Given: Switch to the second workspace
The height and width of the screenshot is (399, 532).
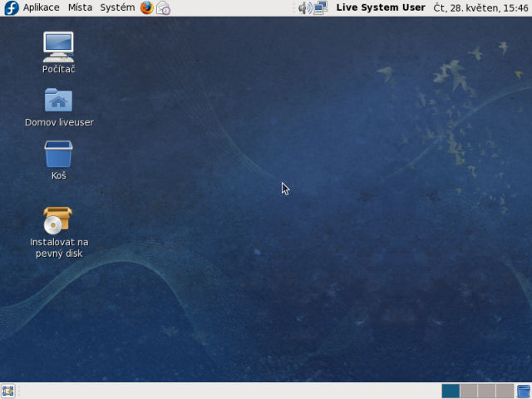Looking at the screenshot, I should click(468, 391).
